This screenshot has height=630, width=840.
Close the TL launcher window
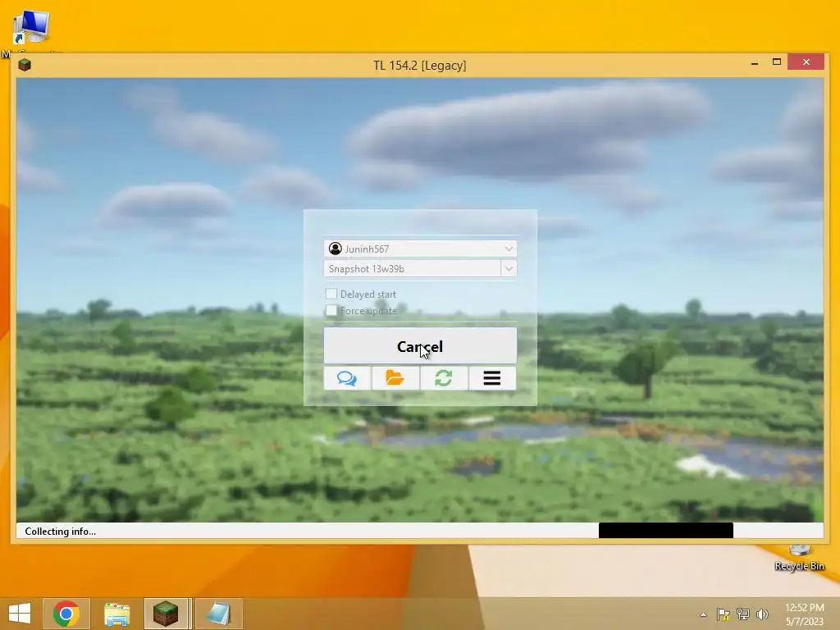click(806, 62)
